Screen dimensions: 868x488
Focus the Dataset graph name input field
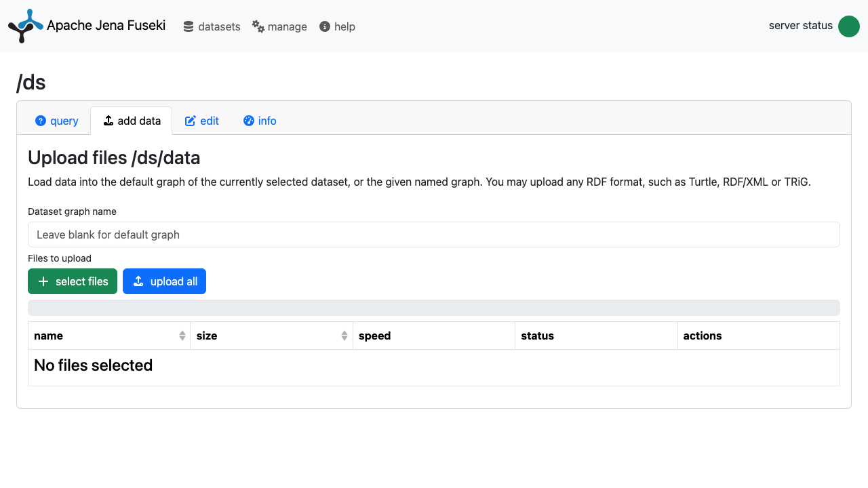tap(434, 235)
